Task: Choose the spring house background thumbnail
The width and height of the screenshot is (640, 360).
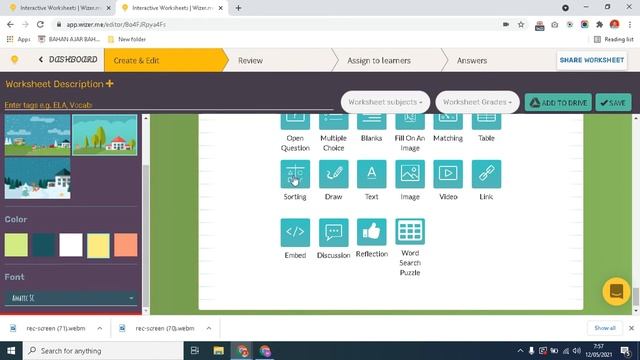Action: click(105, 135)
